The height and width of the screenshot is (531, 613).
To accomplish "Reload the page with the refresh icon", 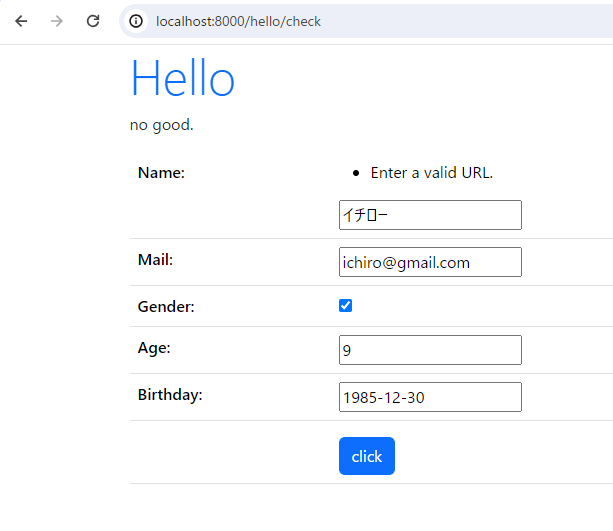I will coord(93,21).
